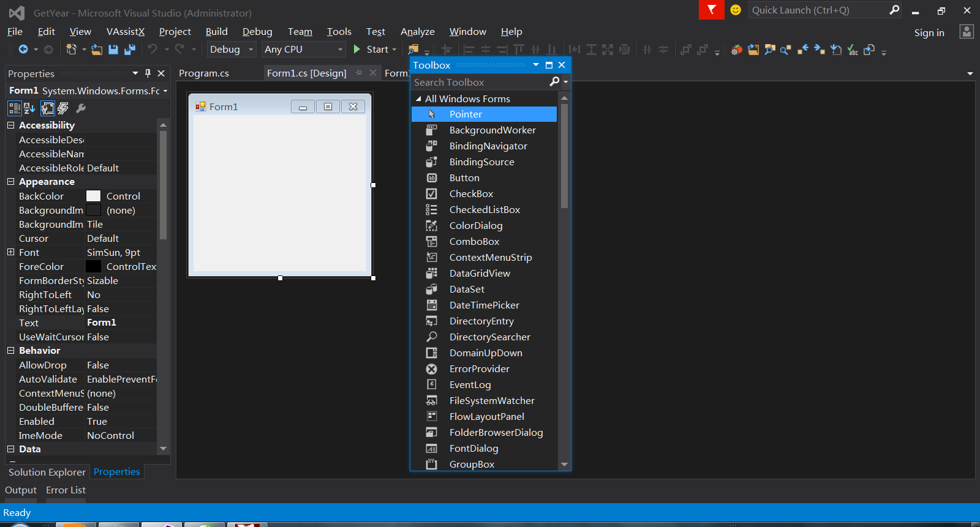Expand the Font property
Image resolution: width=980 pixels, height=527 pixels.
[x=10, y=252]
